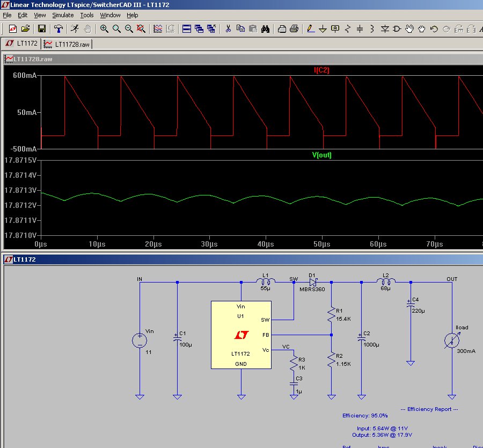The width and height of the screenshot is (483, 448).
Task: Open the Tools menu
Action: 87,15
